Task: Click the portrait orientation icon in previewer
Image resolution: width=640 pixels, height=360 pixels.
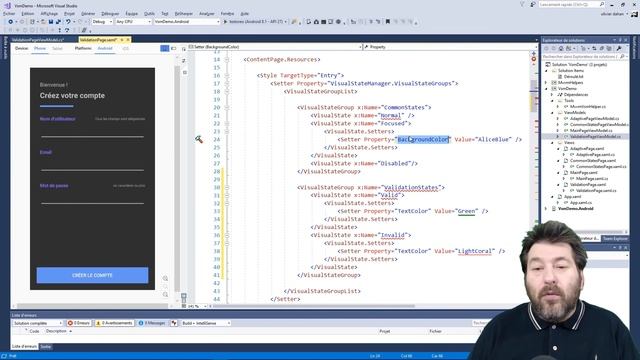Action: (164, 48)
